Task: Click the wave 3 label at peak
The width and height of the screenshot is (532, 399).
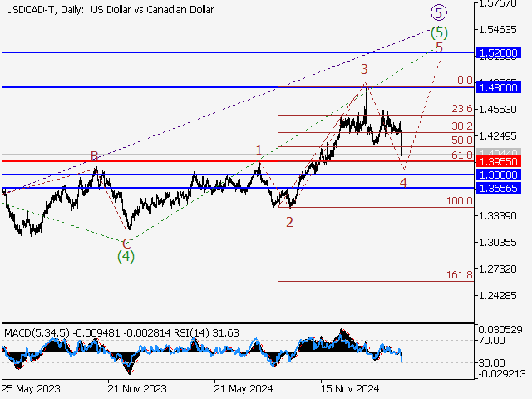Action: (x=364, y=68)
